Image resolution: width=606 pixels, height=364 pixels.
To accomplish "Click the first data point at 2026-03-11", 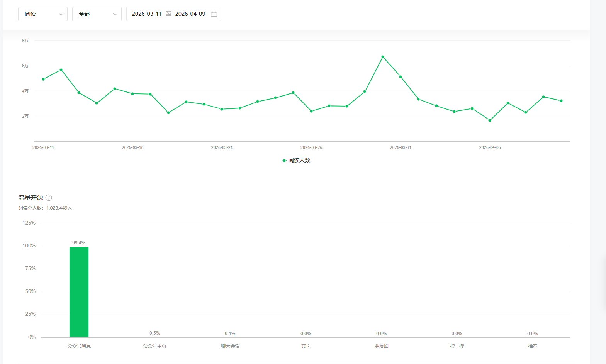I will pos(43,79).
